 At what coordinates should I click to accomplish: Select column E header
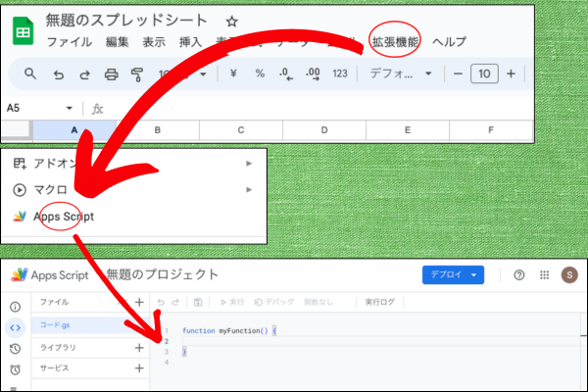coord(408,130)
